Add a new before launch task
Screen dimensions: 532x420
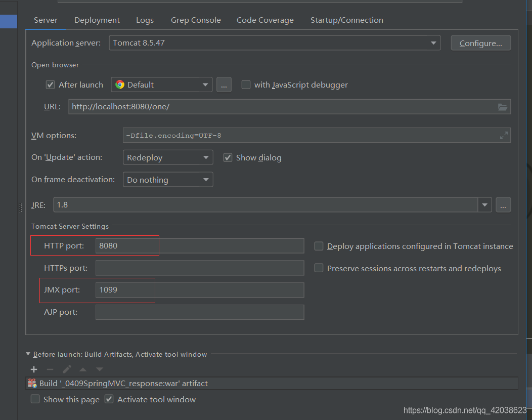coord(34,369)
